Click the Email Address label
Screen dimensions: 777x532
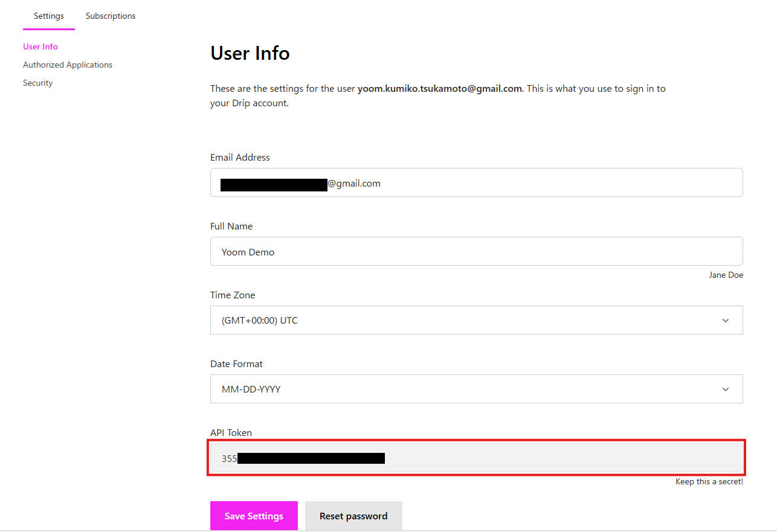[240, 157]
